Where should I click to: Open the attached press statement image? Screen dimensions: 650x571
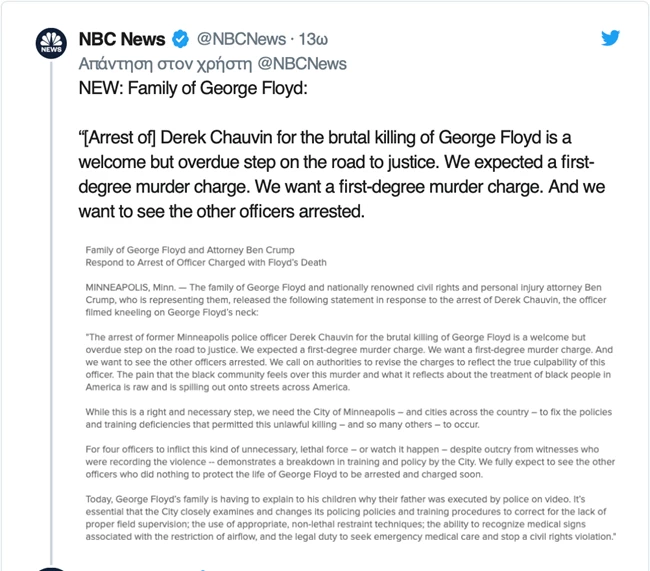[350, 393]
